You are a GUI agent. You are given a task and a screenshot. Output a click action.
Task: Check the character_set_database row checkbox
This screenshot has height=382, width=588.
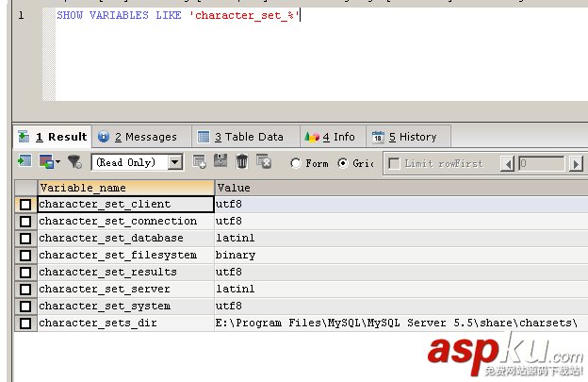(x=25, y=239)
